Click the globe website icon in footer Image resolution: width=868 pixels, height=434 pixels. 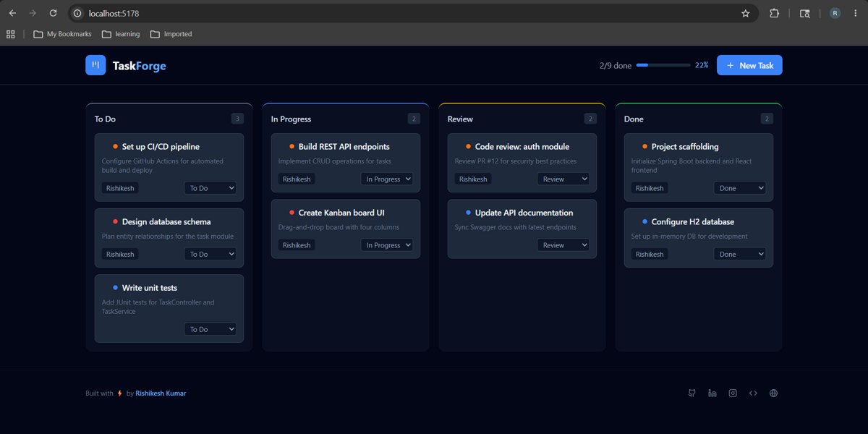point(773,393)
